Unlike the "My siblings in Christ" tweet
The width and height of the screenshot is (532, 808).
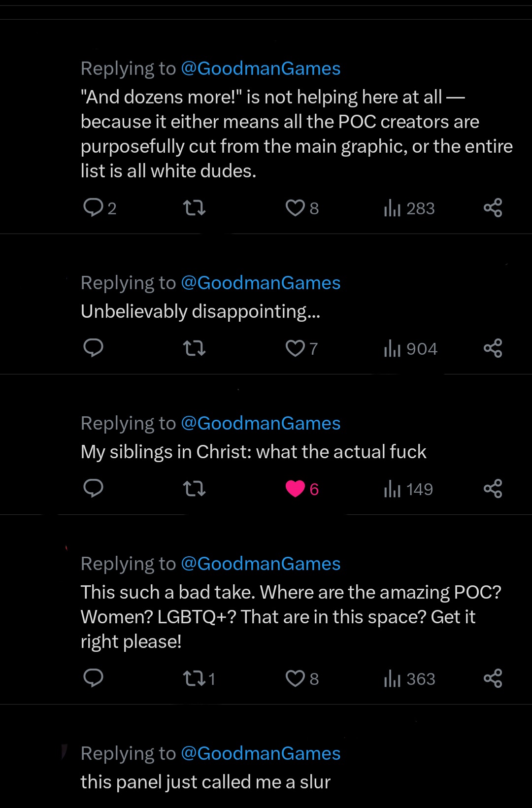click(x=302, y=489)
